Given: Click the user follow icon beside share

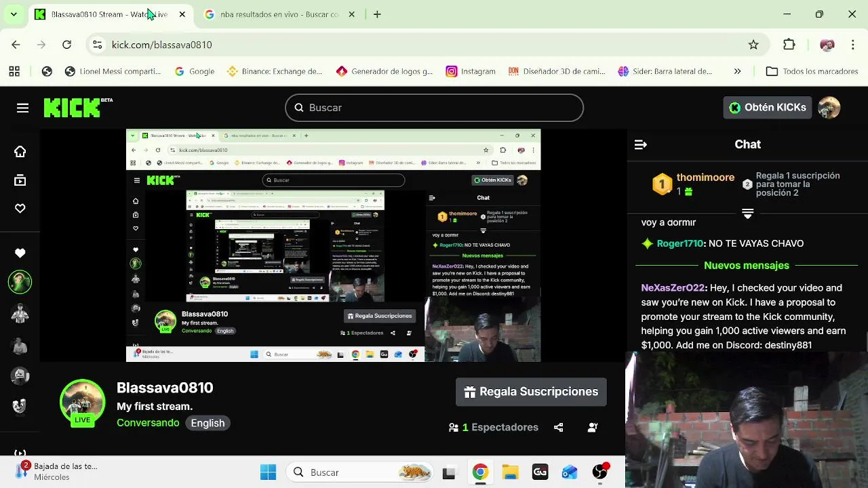Looking at the screenshot, I should tap(593, 428).
